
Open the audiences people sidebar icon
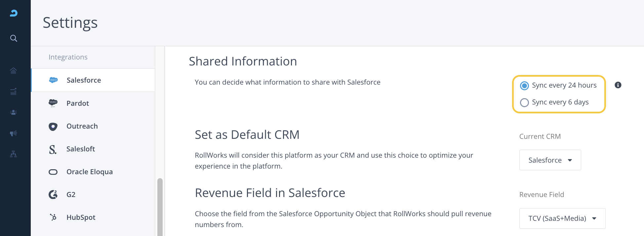[x=14, y=112]
